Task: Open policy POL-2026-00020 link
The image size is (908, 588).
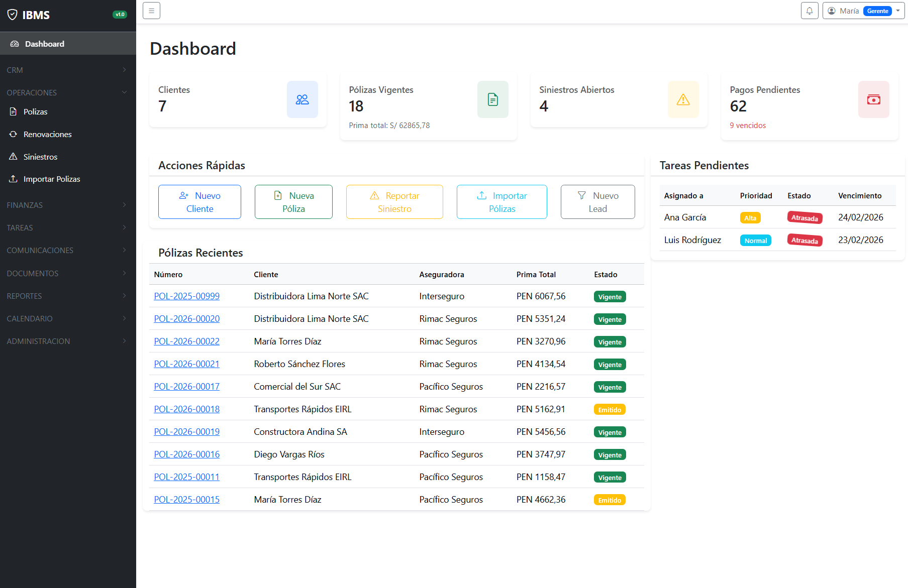Action: (186, 318)
